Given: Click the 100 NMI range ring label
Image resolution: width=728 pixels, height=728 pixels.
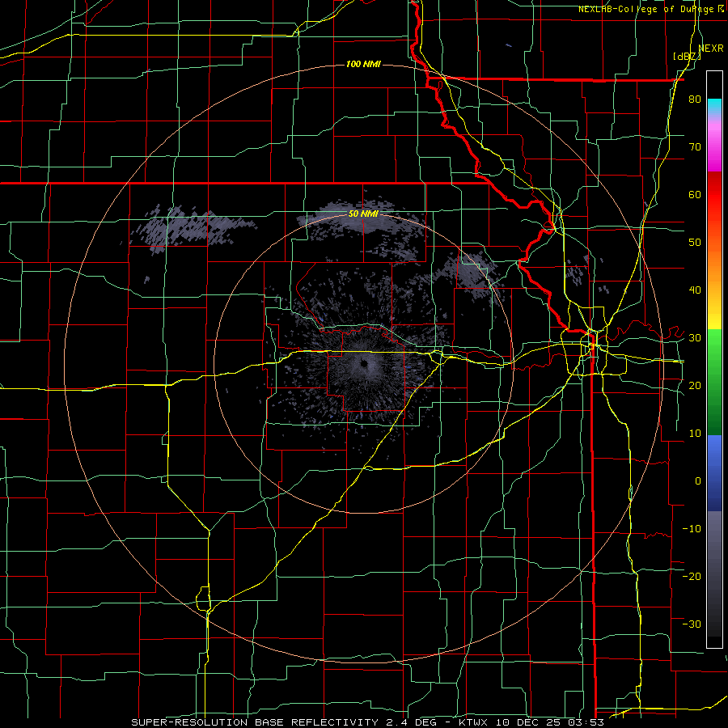Looking at the screenshot, I should point(363,64).
